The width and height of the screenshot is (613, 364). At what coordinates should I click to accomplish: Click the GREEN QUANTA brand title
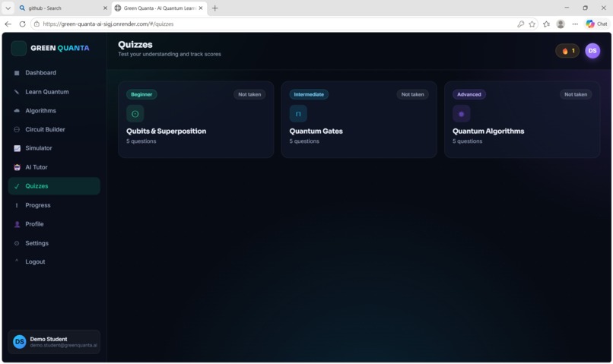coord(60,48)
